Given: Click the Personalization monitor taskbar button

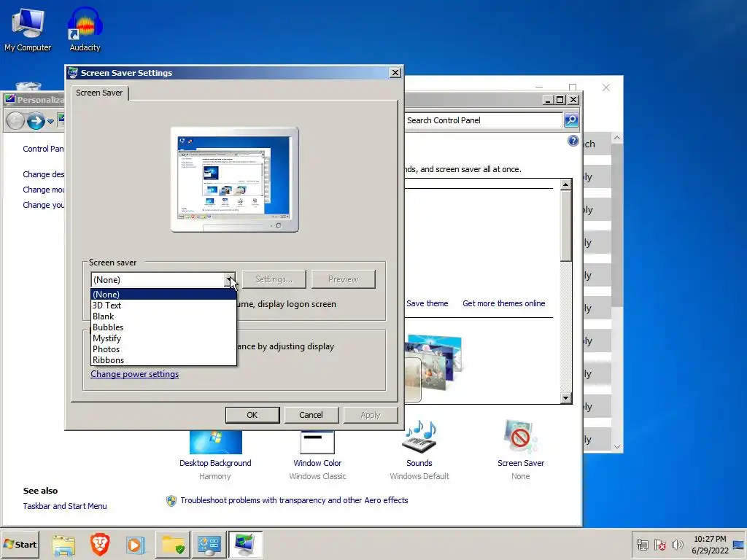Looking at the screenshot, I should (245, 545).
